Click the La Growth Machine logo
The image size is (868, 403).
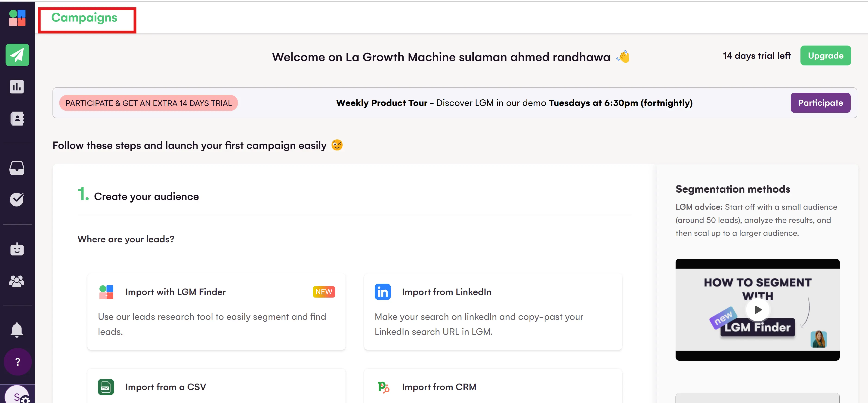pos(17,18)
